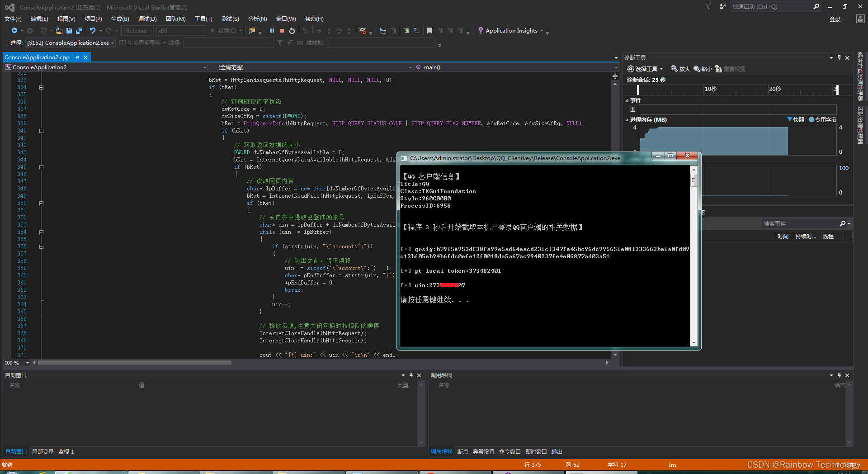Collapse the code block at line 334
Screen dimensions: 868x474
(x=41, y=87)
